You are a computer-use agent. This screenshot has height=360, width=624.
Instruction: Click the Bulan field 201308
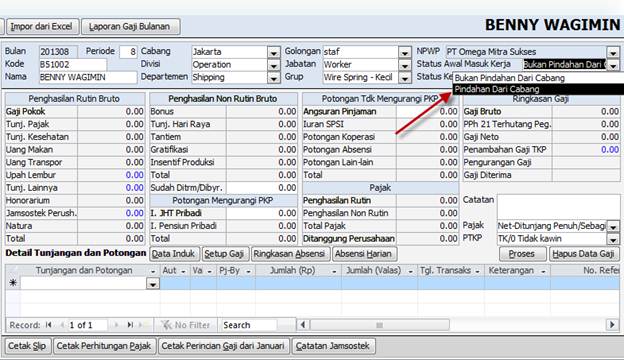(58, 52)
